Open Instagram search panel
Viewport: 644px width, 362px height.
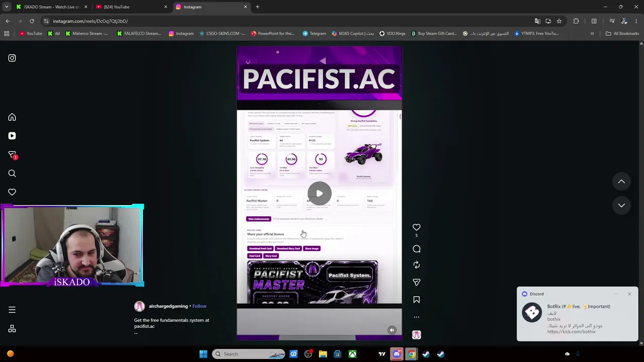[x=12, y=173]
